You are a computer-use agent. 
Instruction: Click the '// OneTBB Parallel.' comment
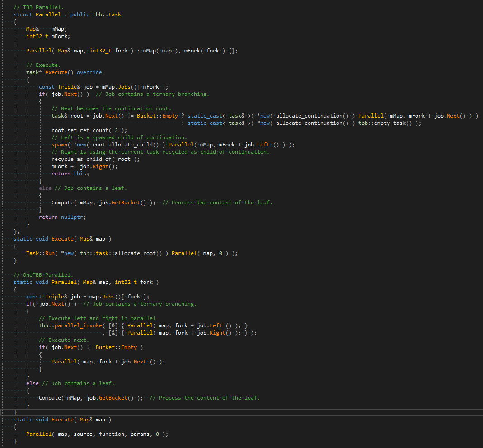pyautogui.click(x=43, y=275)
